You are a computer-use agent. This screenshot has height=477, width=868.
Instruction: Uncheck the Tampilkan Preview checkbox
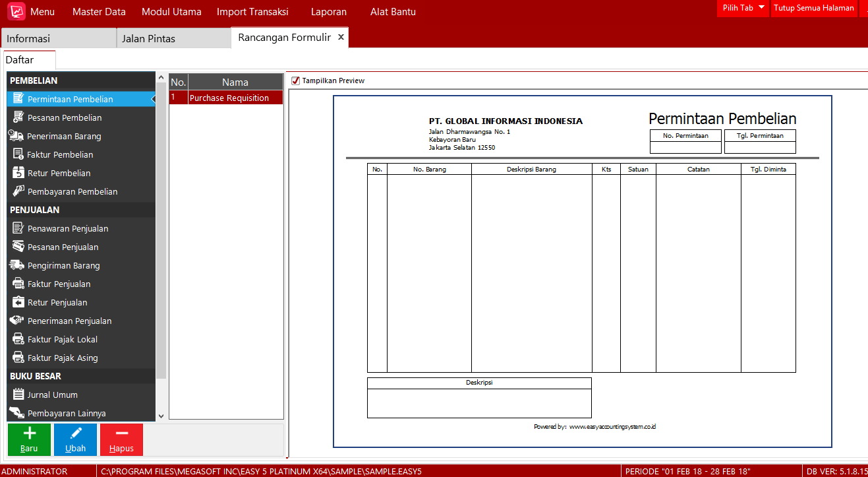(x=295, y=80)
